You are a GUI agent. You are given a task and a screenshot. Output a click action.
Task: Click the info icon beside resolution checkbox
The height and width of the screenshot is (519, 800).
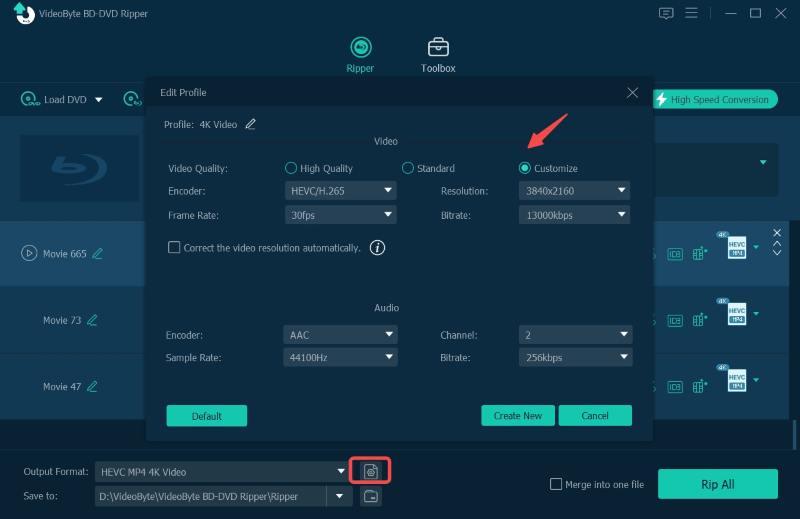(x=377, y=248)
